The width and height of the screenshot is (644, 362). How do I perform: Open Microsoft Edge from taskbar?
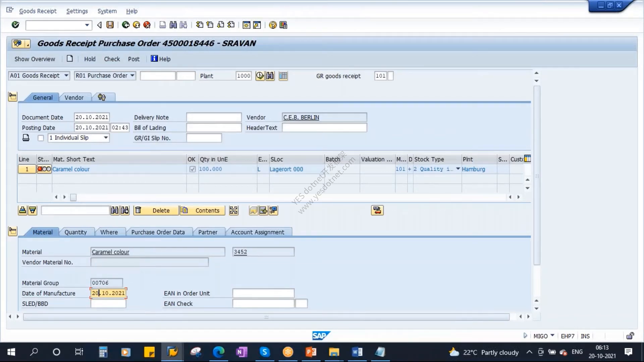218,352
